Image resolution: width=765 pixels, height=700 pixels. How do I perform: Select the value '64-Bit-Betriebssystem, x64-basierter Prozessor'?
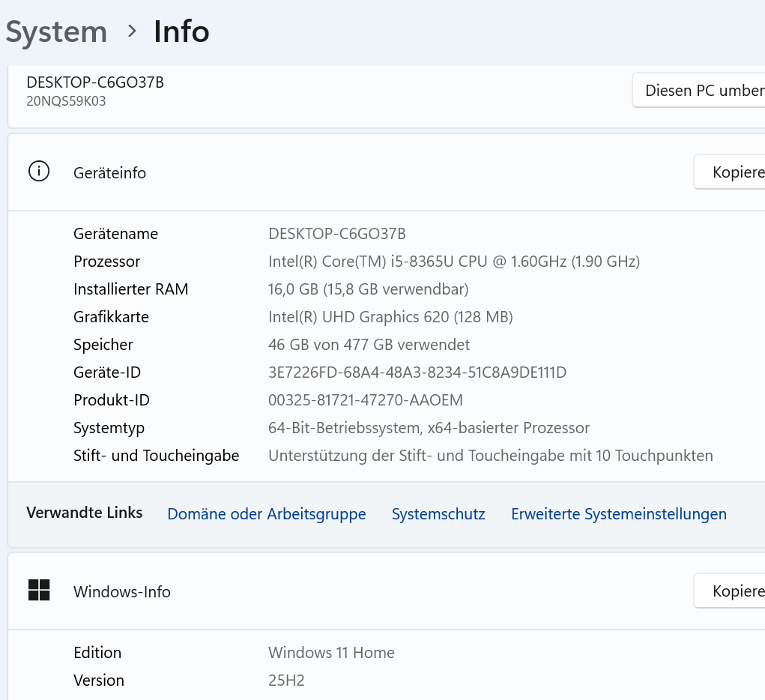(x=429, y=428)
